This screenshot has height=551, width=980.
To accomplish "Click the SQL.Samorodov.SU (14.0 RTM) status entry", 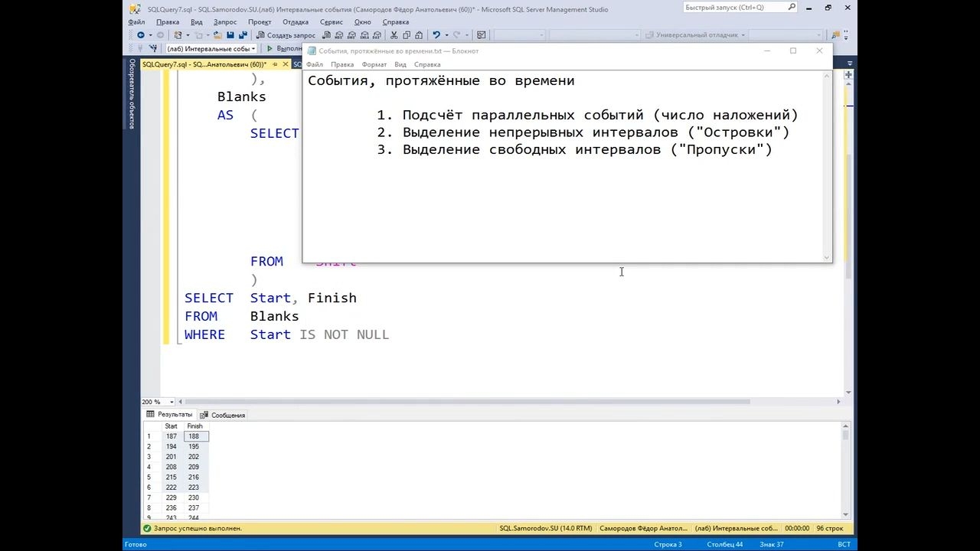I will (546, 528).
